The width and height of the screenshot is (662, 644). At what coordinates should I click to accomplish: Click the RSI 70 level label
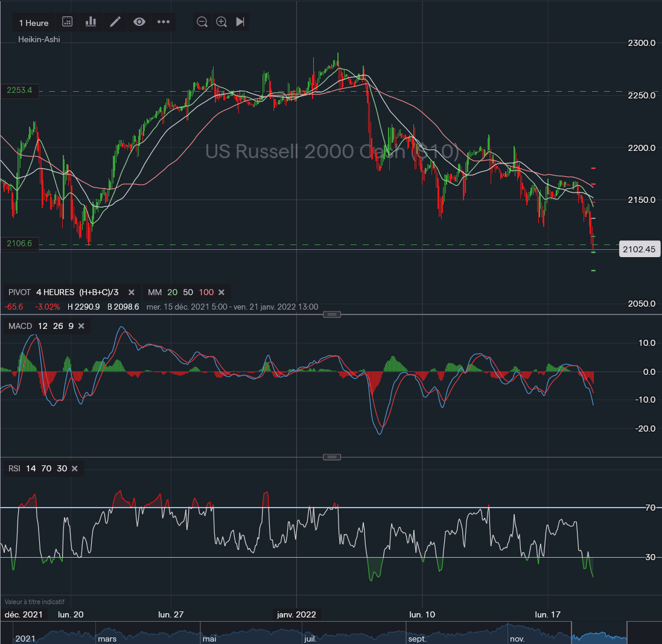pos(651,508)
